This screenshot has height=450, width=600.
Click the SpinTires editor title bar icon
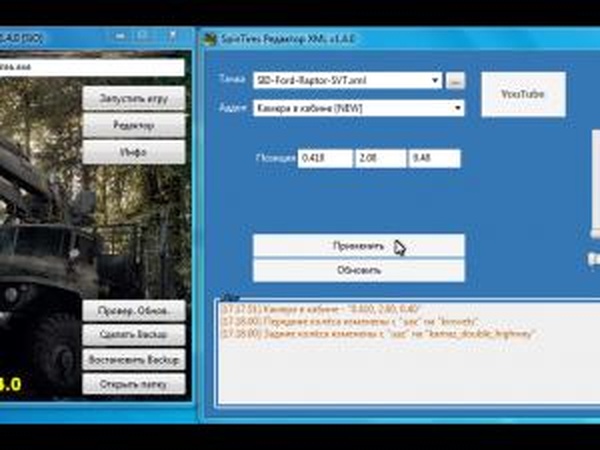coord(211,40)
